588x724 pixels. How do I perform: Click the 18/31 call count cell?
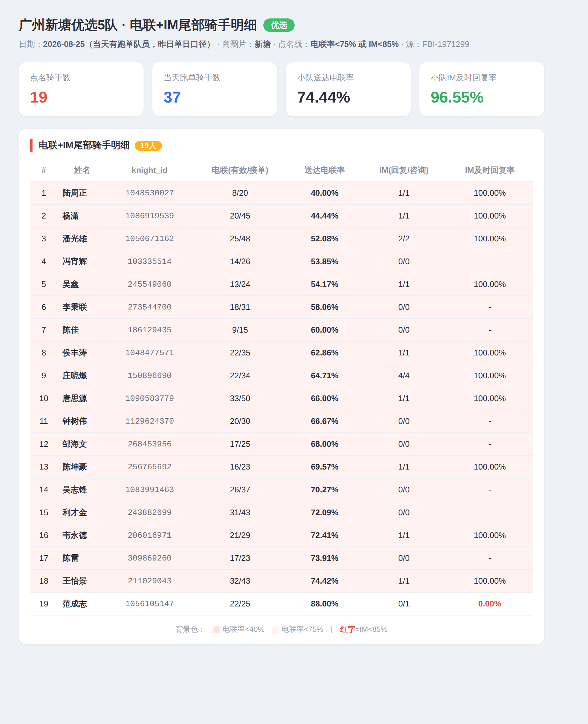[240, 307]
